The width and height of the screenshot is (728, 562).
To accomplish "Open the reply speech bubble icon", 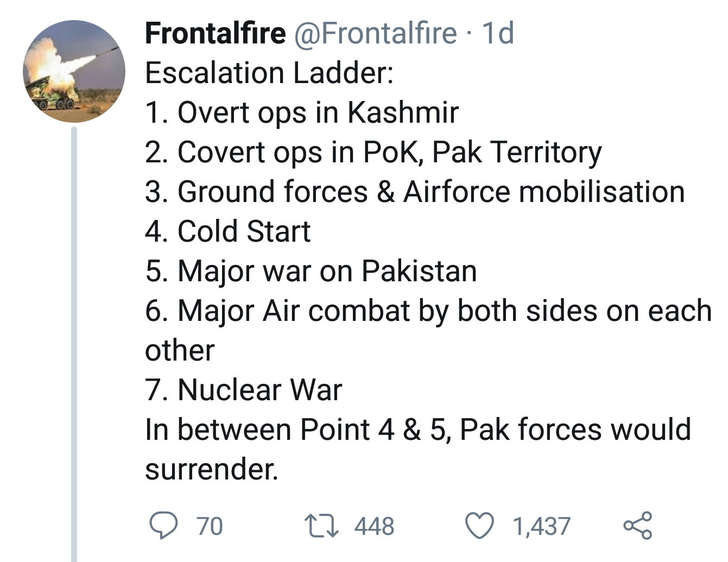I will click(163, 526).
